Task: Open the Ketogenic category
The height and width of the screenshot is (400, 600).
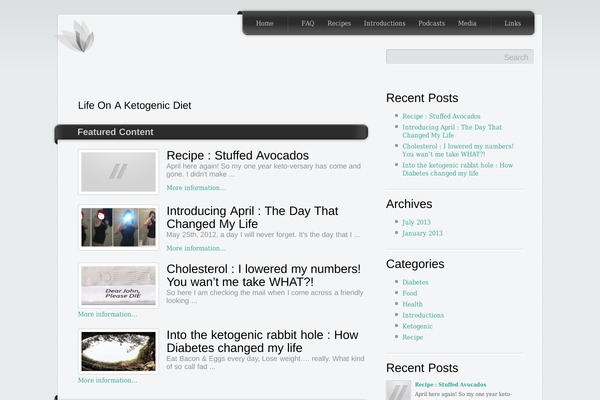Action: [x=417, y=327]
